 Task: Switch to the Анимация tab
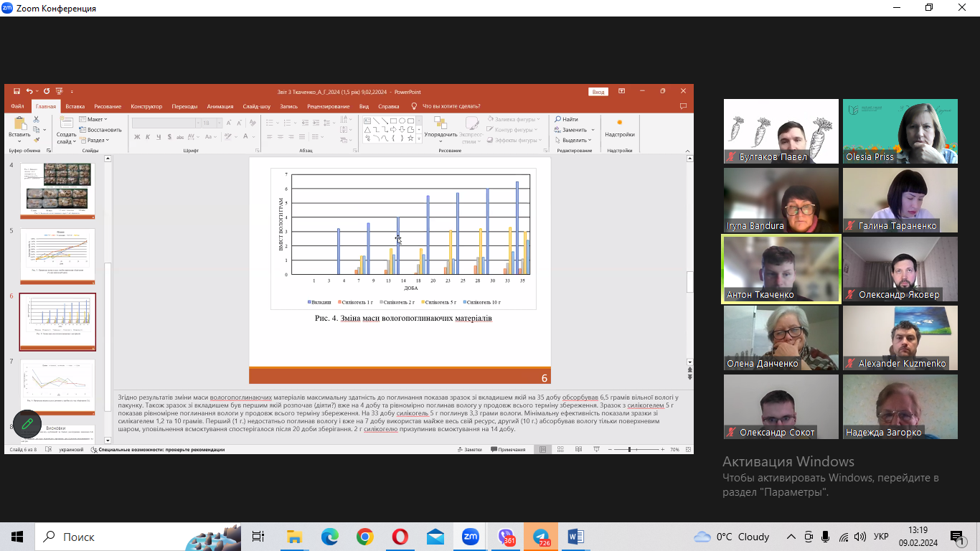220,106
